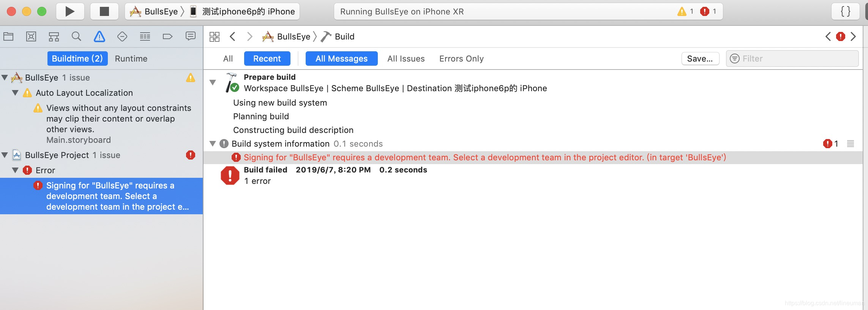Select the All Messages filter
This screenshot has width=868, height=310.
[x=341, y=59]
